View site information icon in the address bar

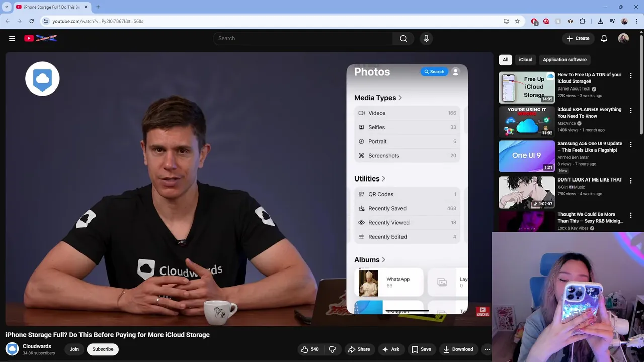pyautogui.click(x=46, y=21)
